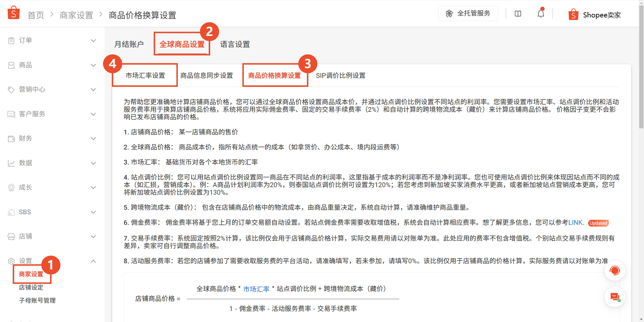Click the knowledge book icon in top bar

click(x=518, y=14)
